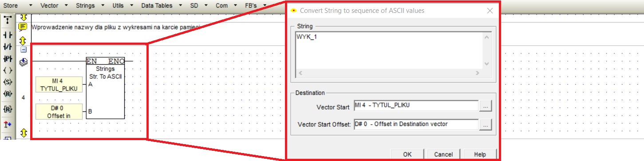
Task: Select the normally open contact tool
Action: click(8, 35)
